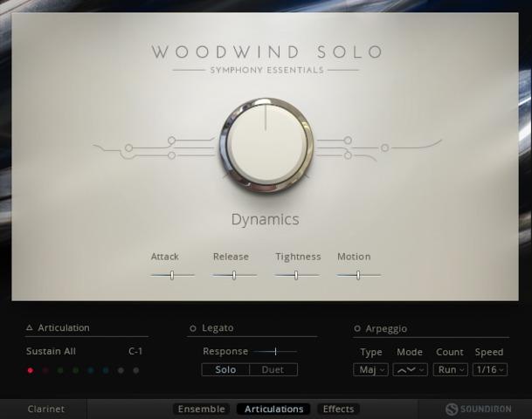This screenshot has width=532, height=419.
Task: Click the Attack slider
Action: [172, 275]
